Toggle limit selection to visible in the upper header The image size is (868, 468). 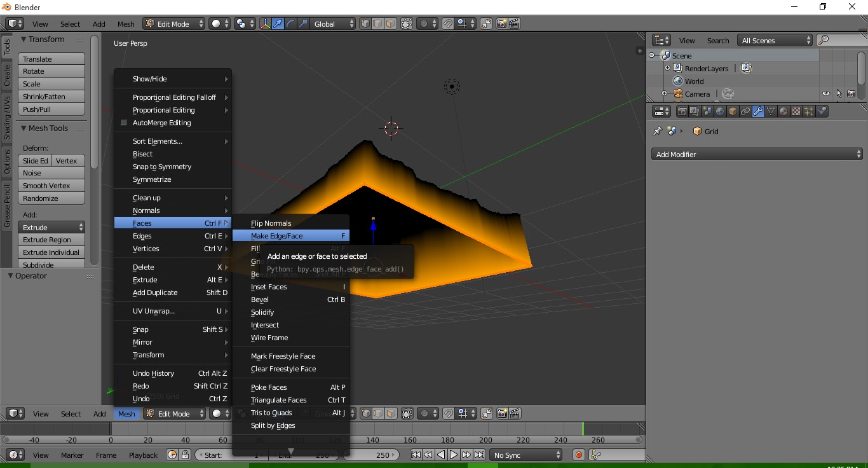pyautogui.click(x=407, y=24)
